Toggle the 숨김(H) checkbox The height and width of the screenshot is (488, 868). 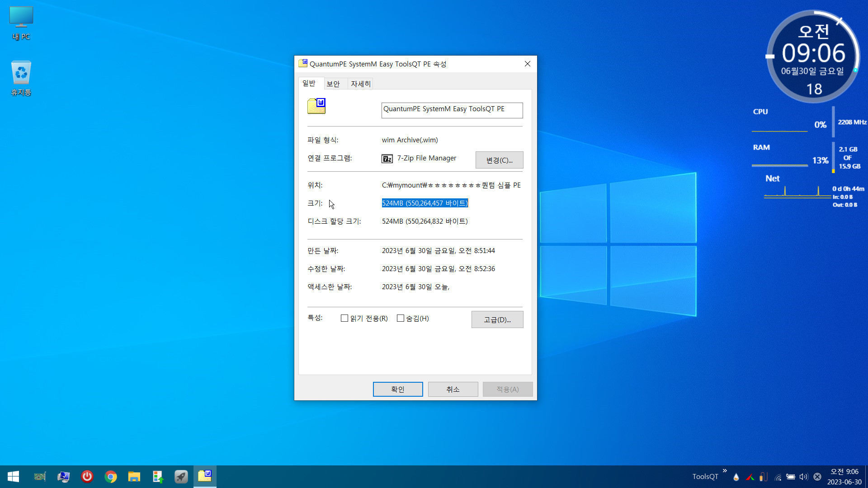[401, 319]
